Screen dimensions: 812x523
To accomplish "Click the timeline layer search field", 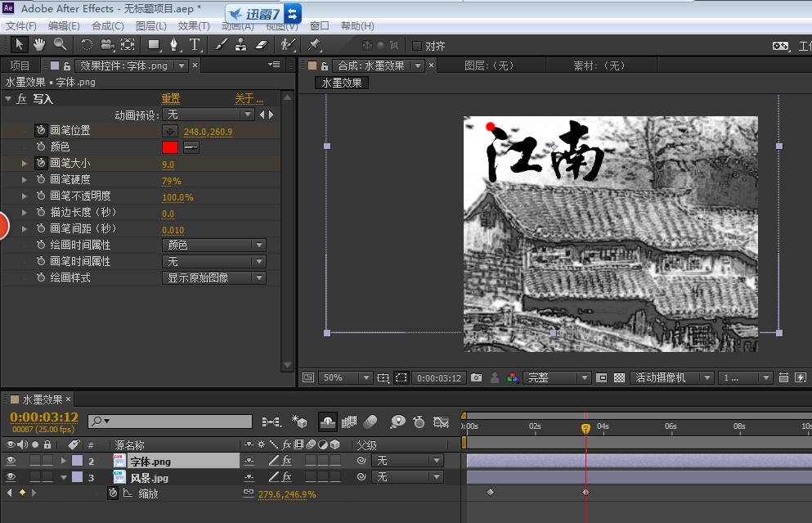I will 170,422.
